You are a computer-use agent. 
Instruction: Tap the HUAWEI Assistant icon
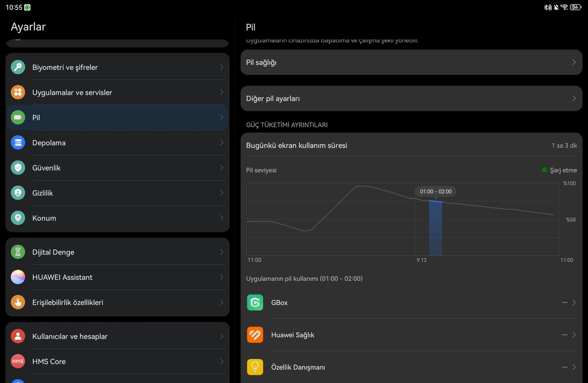tap(18, 277)
